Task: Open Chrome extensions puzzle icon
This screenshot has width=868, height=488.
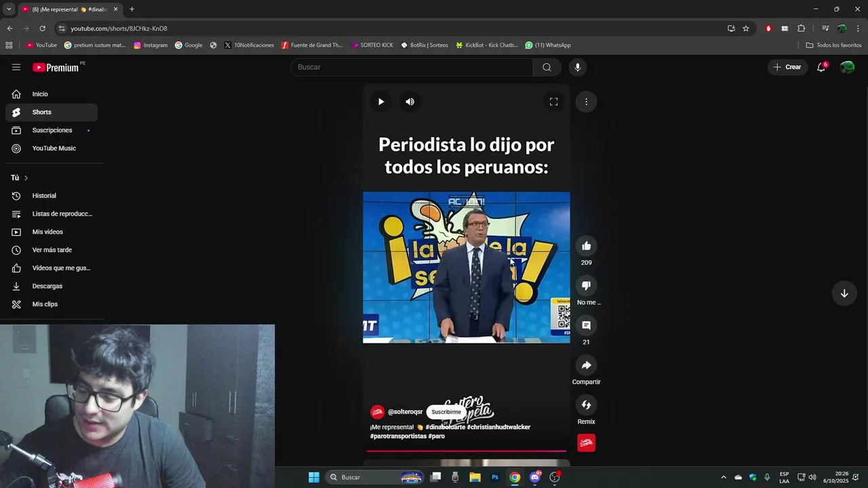Action: (x=801, y=28)
